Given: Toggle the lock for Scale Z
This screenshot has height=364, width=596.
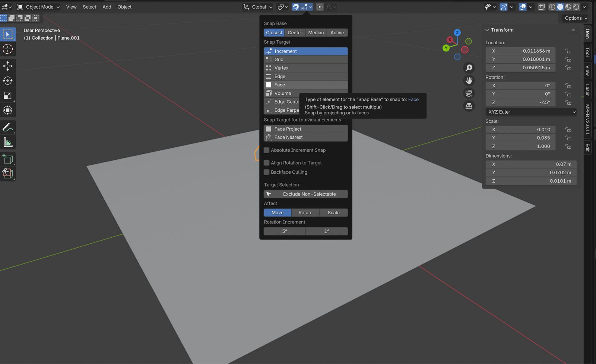Looking at the screenshot, I should [x=568, y=146].
